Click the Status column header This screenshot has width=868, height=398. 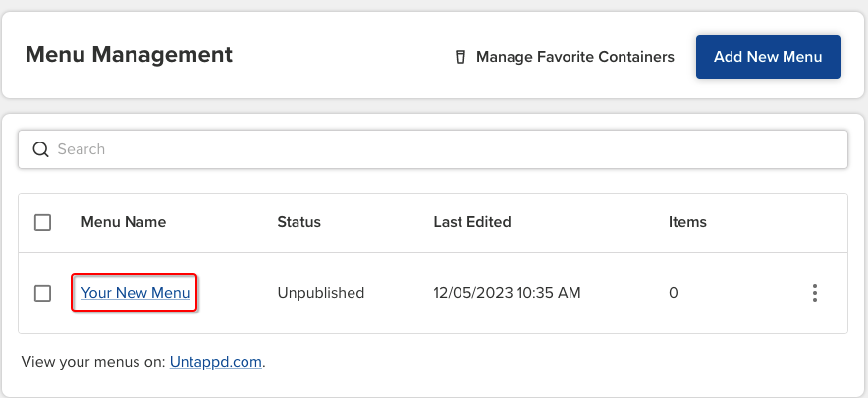tap(299, 222)
